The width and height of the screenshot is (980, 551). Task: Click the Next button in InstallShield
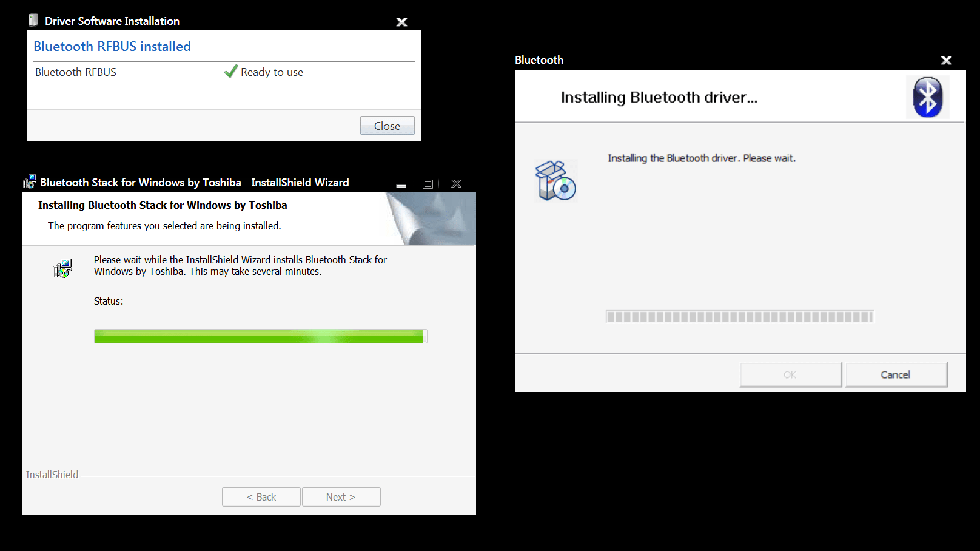pos(341,497)
